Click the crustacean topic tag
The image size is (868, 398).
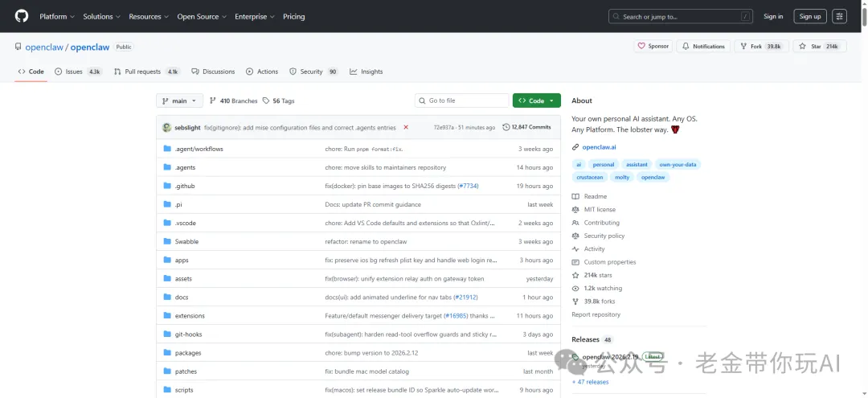click(589, 178)
